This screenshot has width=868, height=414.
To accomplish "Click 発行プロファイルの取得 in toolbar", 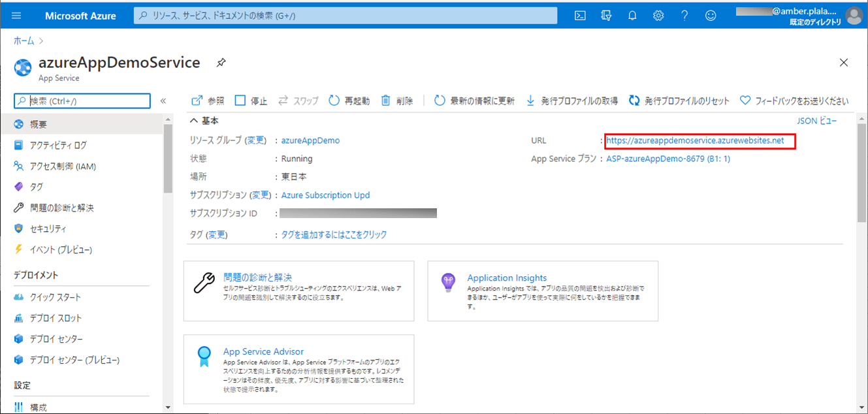I will click(x=571, y=101).
